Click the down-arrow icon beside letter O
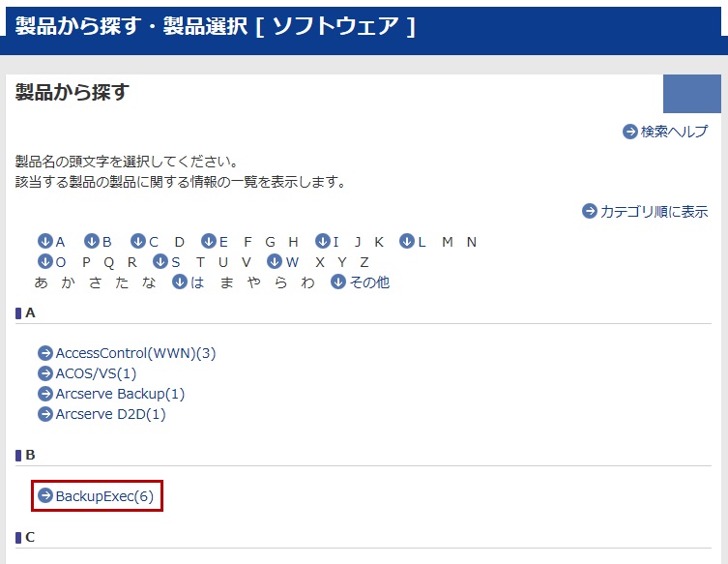Screen dimensions: 728x564 pyautogui.click(x=45, y=261)
